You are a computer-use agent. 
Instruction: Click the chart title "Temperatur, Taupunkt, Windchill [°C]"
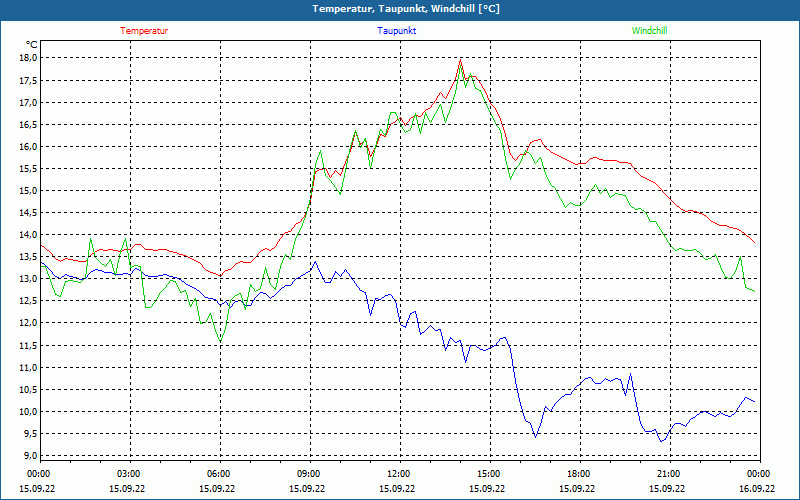[406, 9]
